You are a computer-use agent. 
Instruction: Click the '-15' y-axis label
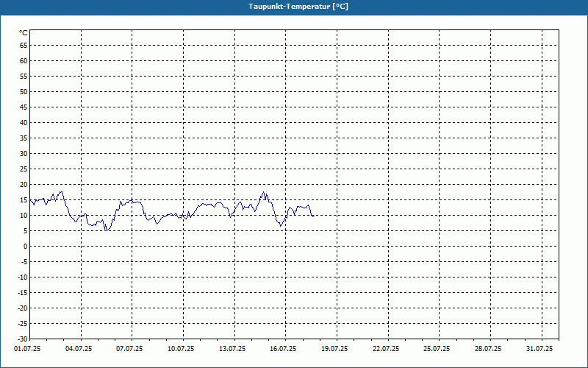coord(23,292)
